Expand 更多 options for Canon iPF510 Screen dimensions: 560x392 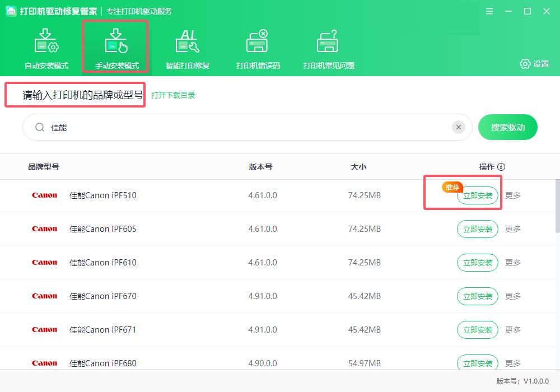click(513, 195)
